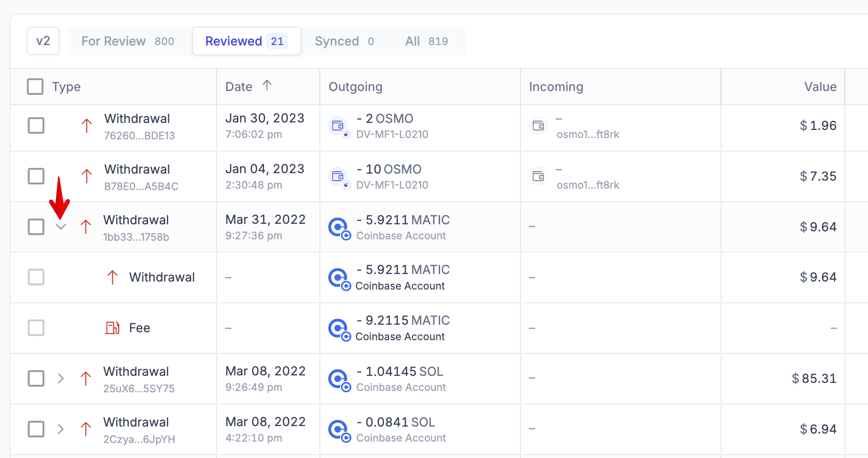Click Coinbase icon beside 0.0841 SOL
868x458 pixels.
point(338,429)
